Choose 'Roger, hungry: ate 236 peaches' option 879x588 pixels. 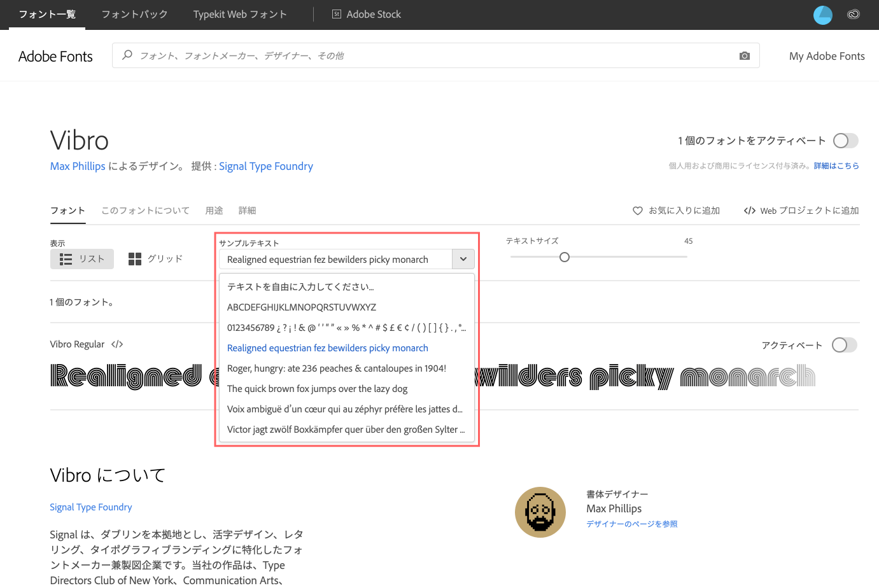point(347,368)
